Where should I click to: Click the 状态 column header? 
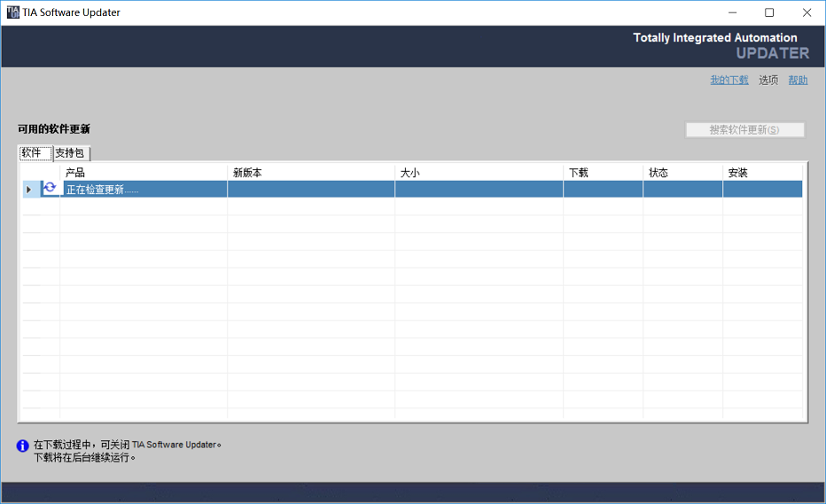pyautogui.click(x=658, y=173)
